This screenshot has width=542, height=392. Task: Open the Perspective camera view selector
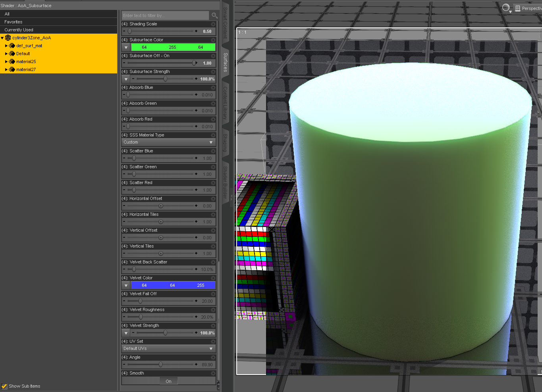(528, 8)
